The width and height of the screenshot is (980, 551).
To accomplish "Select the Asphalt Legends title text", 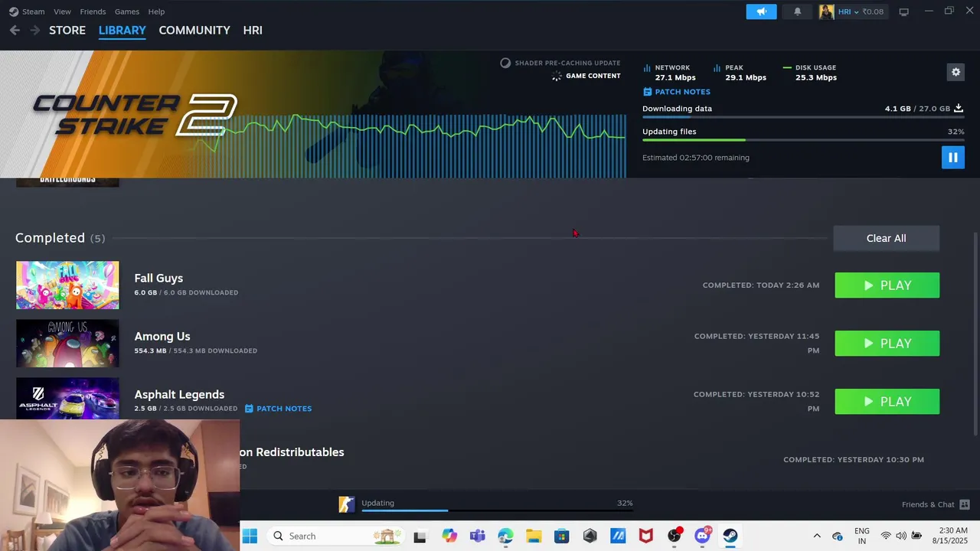I will click(x=179, y=394).
